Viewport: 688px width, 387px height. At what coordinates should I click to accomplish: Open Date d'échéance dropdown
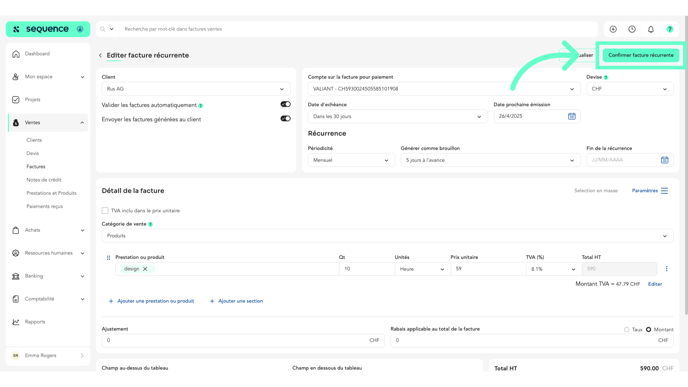[397, 116]
